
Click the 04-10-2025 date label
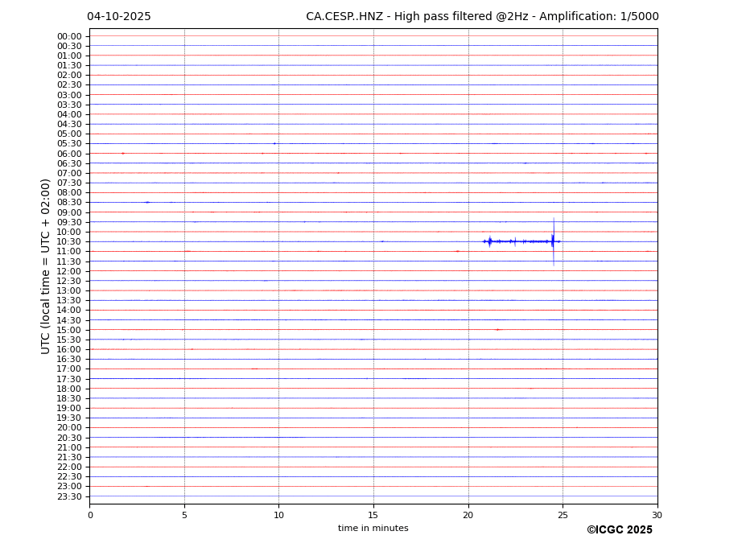118,17
